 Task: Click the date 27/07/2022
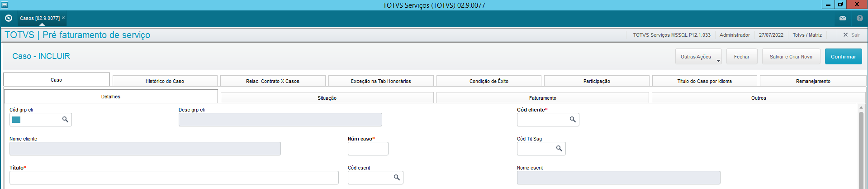pos(771,35)
